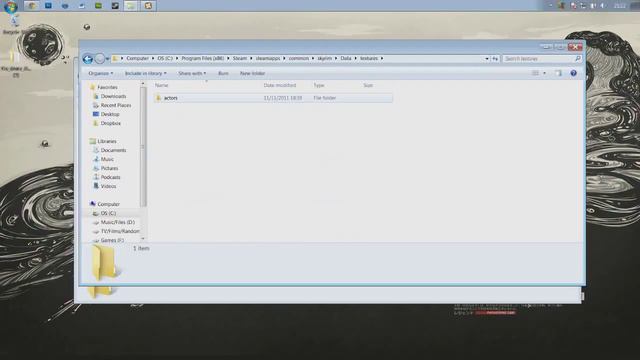Go to Program Files (x86) breadcrumb
Screen dimensions: 640x360
[202, 59]
